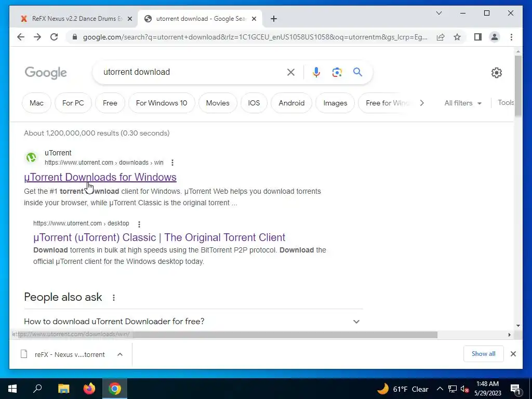This screenshot has width=532, height=399.
Task: Bookmark this page with the star icon
Action: tap(457, 37)
